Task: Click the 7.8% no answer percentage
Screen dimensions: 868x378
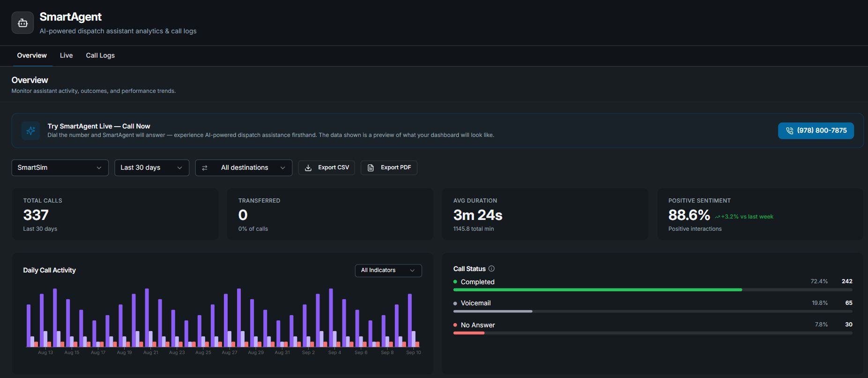Action: pos(821,325)
